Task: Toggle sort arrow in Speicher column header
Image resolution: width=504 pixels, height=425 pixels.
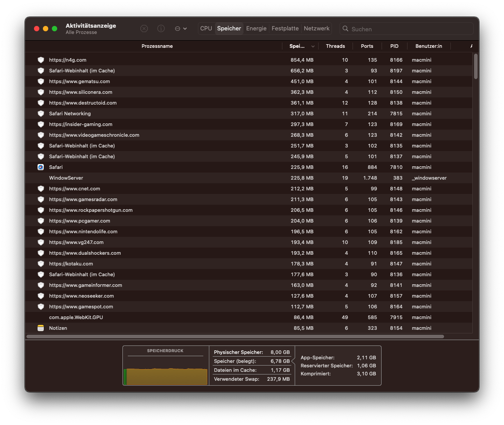Action: pyautogui.click(x=313, y=46)
